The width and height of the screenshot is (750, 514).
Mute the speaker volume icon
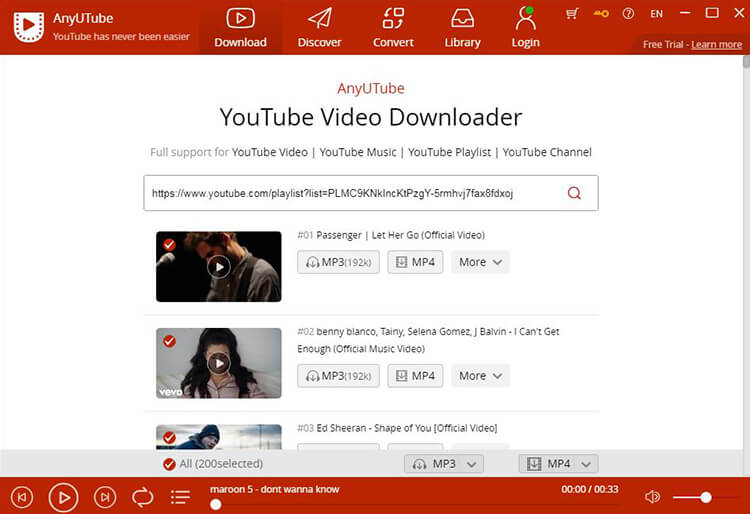(x=652, y=497)
